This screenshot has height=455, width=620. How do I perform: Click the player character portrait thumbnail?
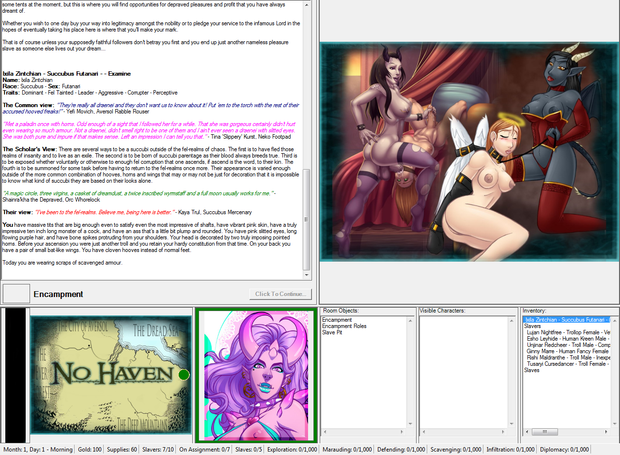(256, 375)
